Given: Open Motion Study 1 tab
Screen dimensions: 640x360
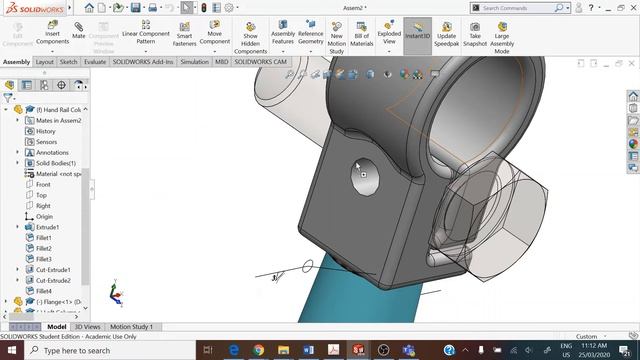Looking at the screenshot, I should (131, 327).
